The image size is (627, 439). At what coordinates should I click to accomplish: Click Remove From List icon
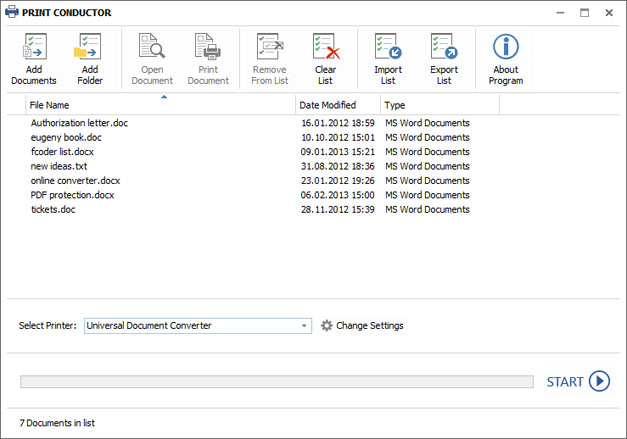[x=269, y=48]
